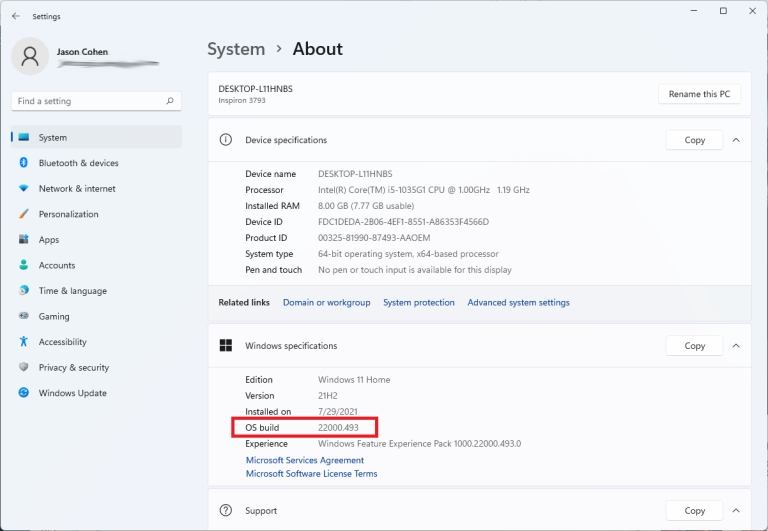This screenshot has width=768, height=531.
Task: Click the Accounts person icon
Action: [24, 265]
